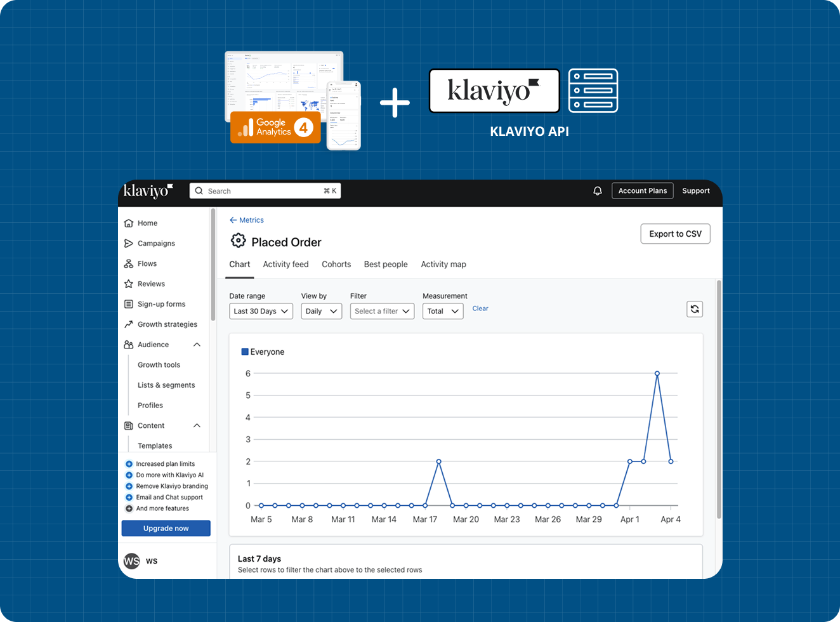Select Home from the navigation sidebar
The height and width of the screenshot is (622, 840).
(148, 223)
